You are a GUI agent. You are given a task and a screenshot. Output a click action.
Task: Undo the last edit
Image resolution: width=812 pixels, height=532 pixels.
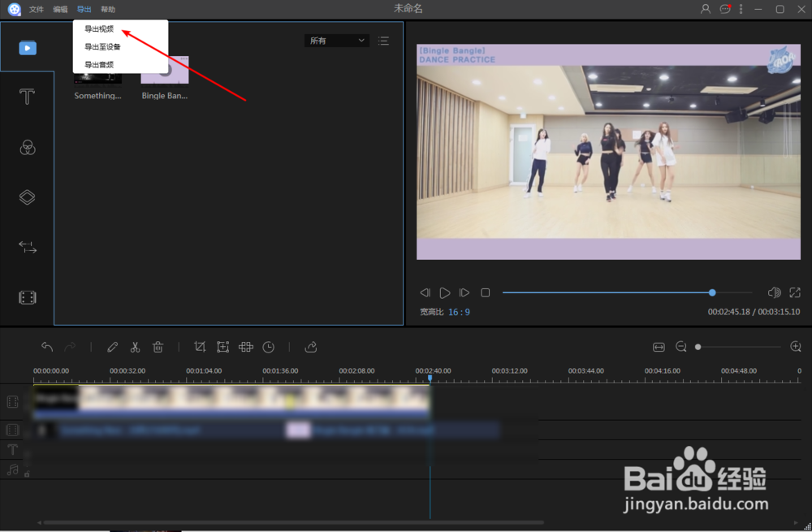tap(47, 347)
